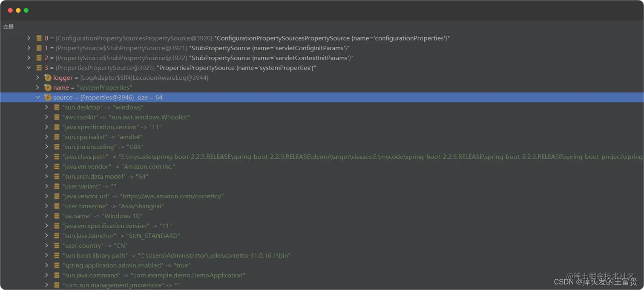This screenshot has width=644, height=290.
Task: Collapse the systemProperties entry 3
Action: point(29,67)
